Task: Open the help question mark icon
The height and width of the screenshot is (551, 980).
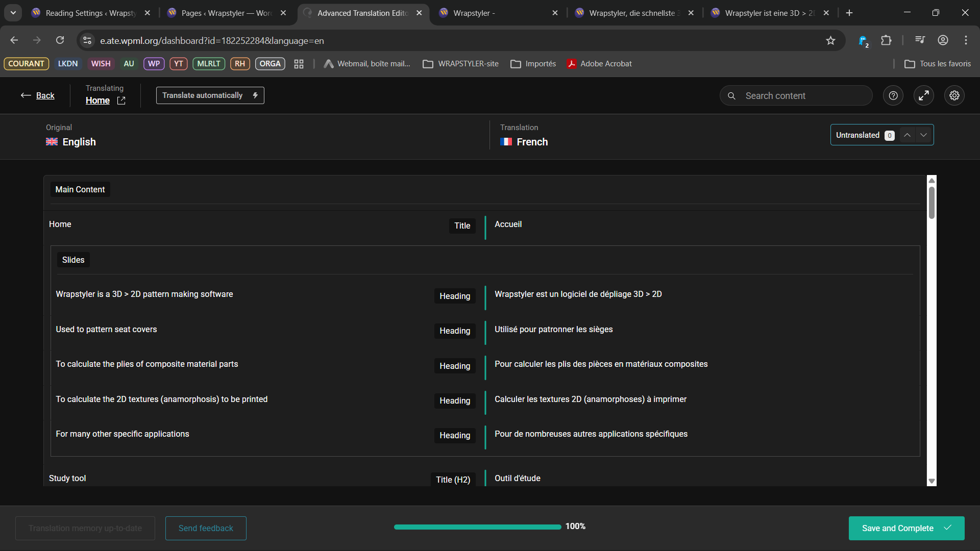Action: tap(893, 96)
